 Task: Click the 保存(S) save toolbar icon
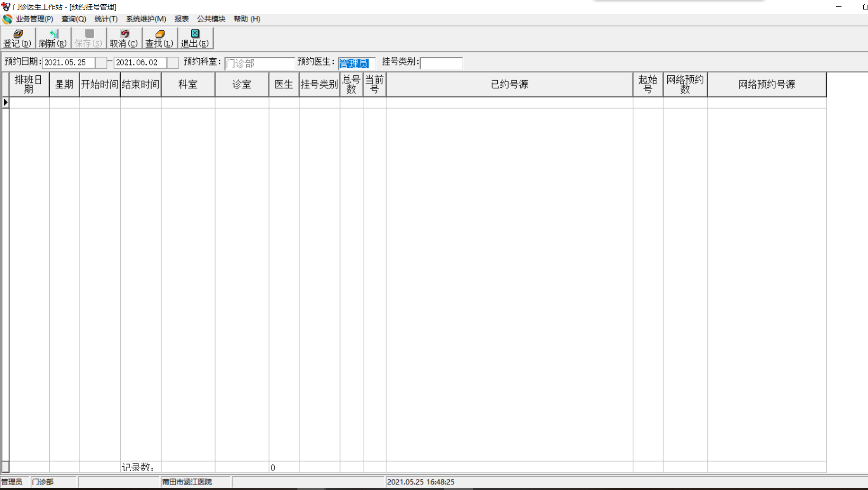pyautogui.click(x=89, y=38)
